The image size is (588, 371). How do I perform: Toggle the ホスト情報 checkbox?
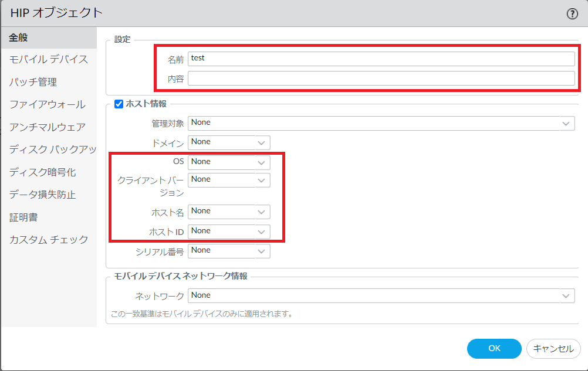(x=118, y=104)
